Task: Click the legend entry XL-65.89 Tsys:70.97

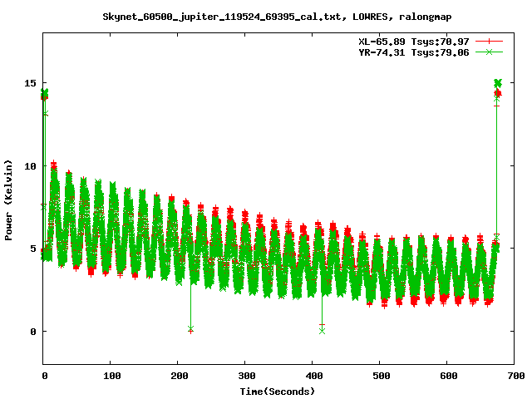Action: coord(414,42)
